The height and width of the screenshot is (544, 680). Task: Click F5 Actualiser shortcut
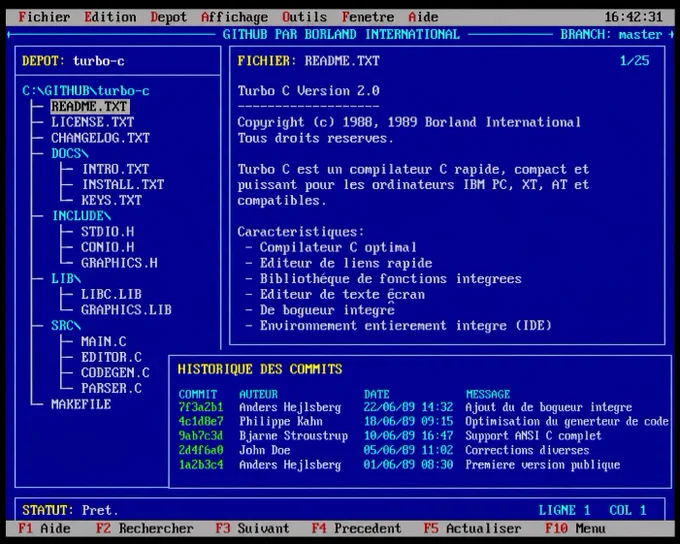pos(472,528)
